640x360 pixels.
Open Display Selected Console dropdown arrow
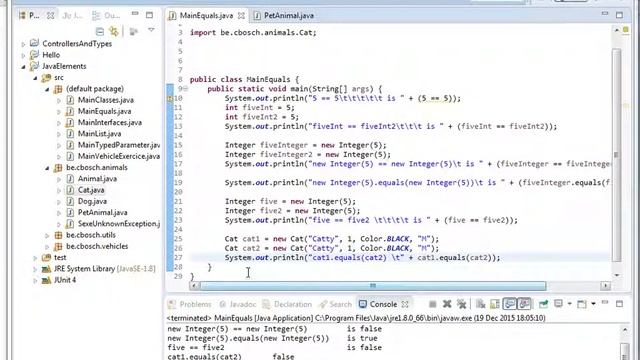(x=569, y=304)
